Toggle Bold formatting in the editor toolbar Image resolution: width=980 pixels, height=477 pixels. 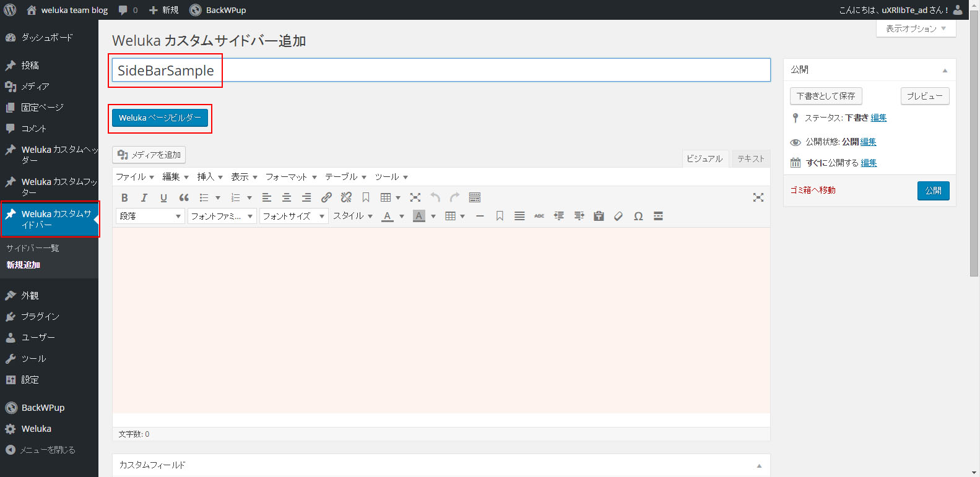[124, 197]
